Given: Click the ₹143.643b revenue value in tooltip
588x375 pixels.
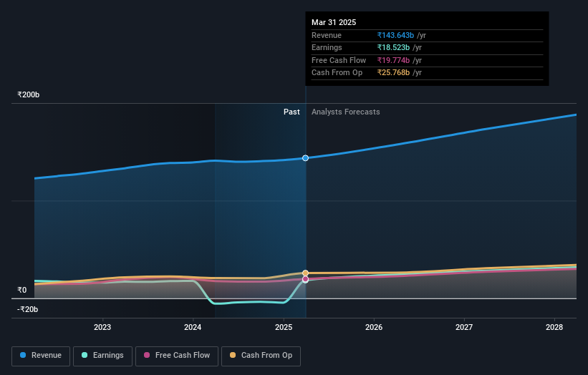Looking at the screenshot, I should tap(395, 35).
